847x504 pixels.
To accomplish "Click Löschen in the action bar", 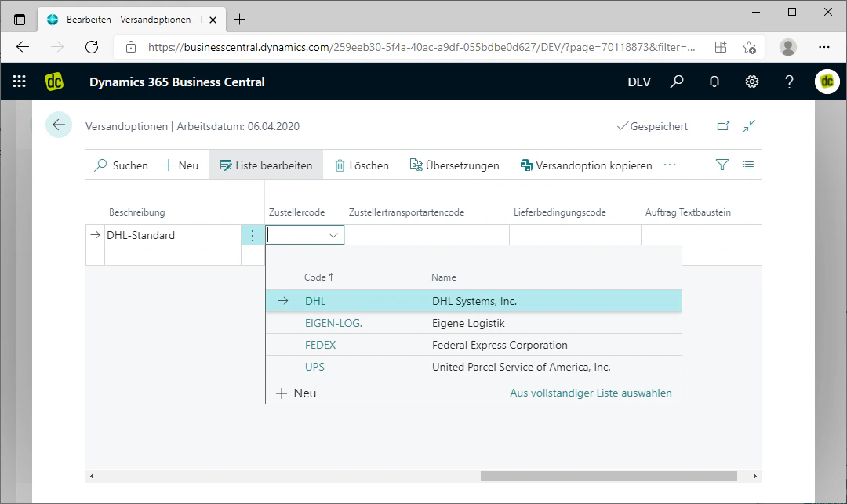I will [362, 165].
